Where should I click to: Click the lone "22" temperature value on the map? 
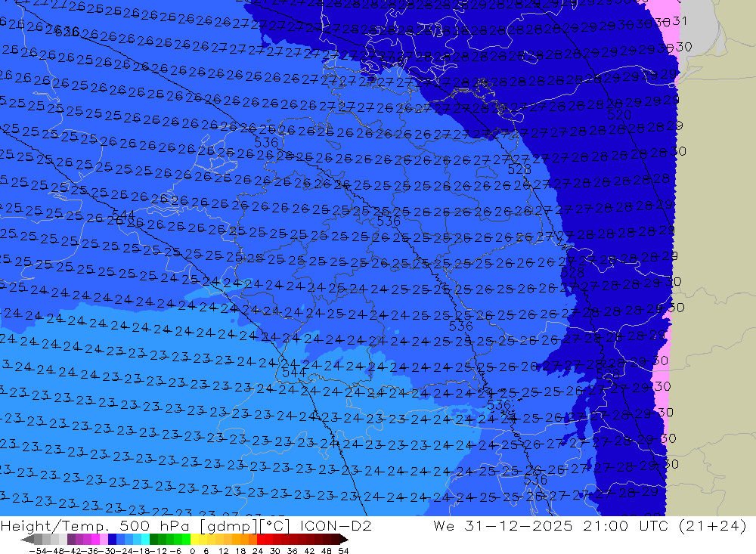pos(159,512)
